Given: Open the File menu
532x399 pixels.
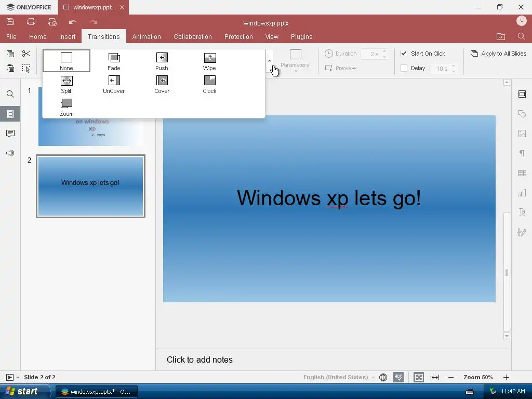Looking at the screenshot, I should point(11,37).
